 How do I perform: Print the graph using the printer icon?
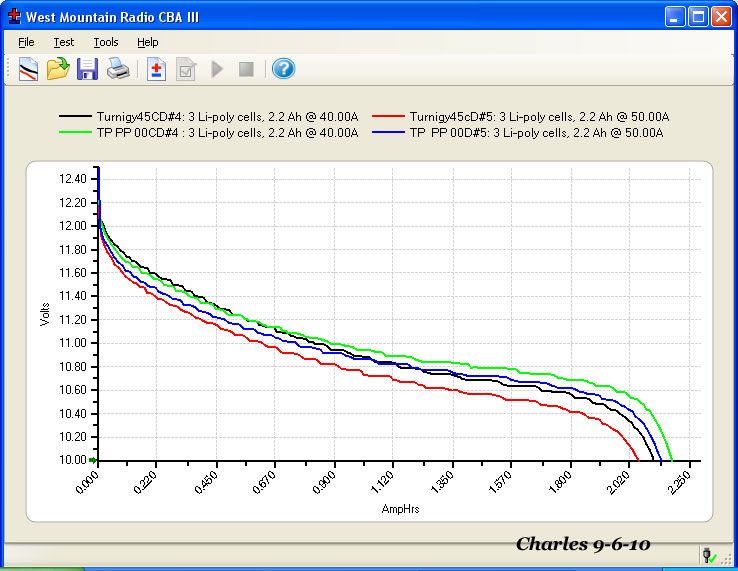(118, 69)
